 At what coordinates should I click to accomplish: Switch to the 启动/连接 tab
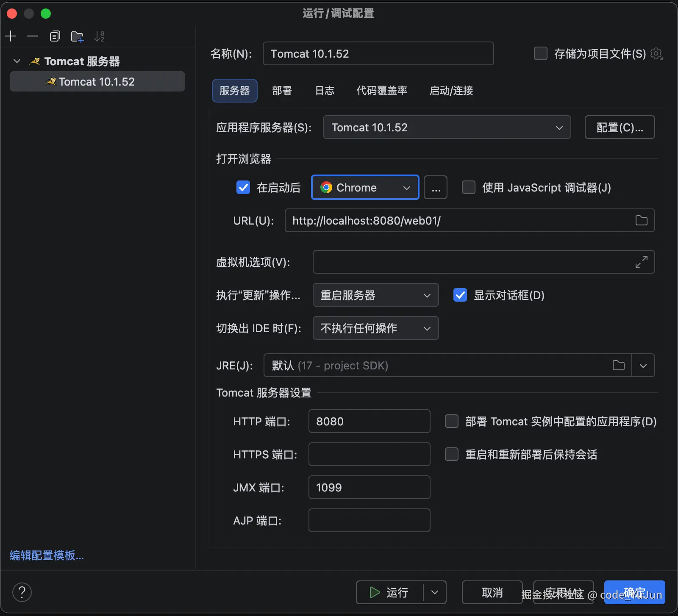pos(452,91)
